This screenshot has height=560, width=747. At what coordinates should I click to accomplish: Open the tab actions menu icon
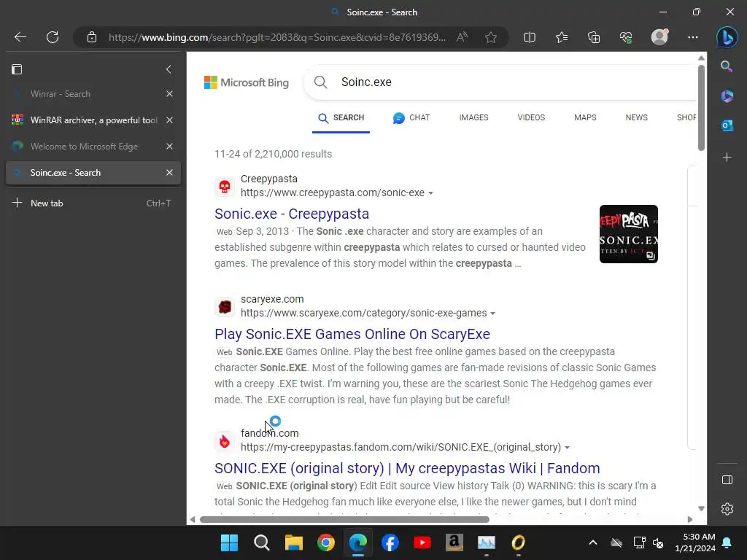[17, 69]
